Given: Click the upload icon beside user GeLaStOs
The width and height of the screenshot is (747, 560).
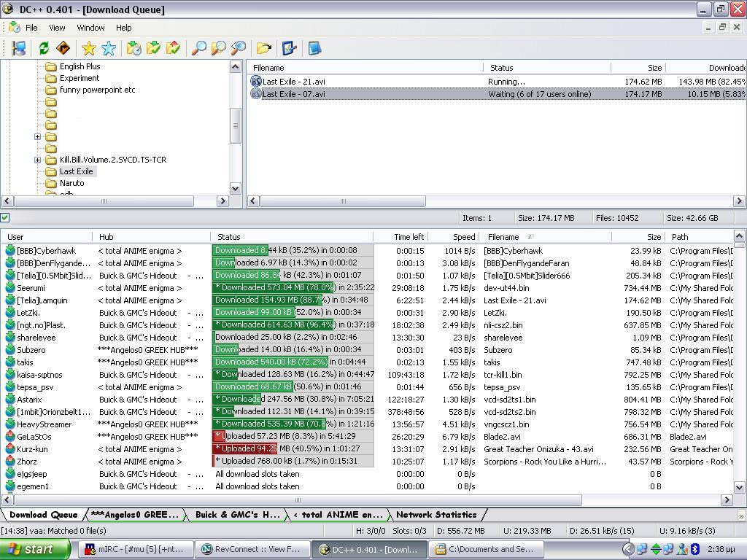Looking at the screenshot, I should pyautogui.click(x=10, y=436).
